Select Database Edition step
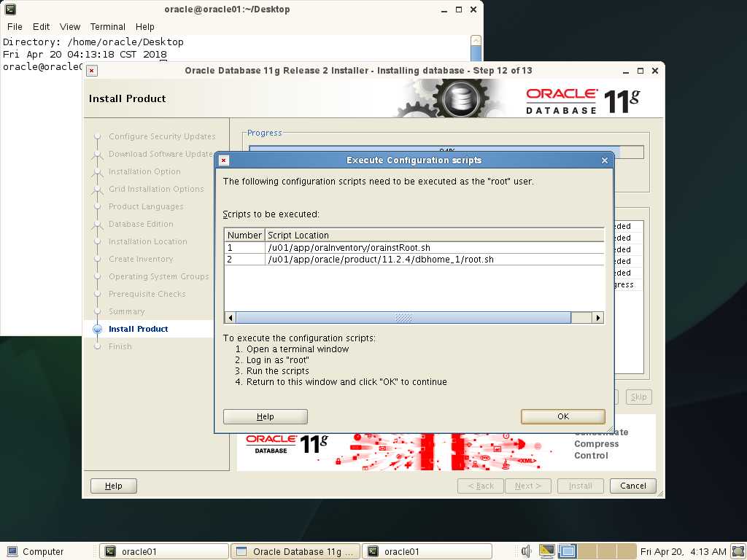Viewport: 747px width, 560px height. (141, 225)
